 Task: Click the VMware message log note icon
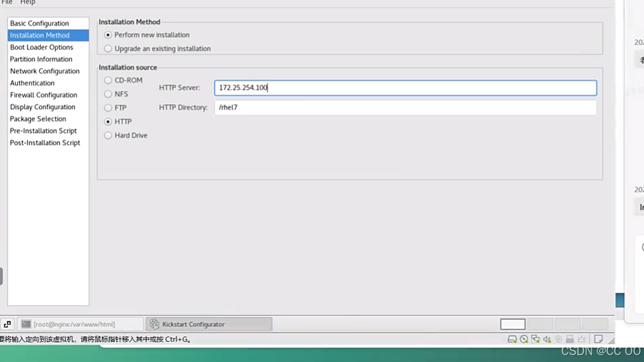pyautogui.click(x=598, y=339)
